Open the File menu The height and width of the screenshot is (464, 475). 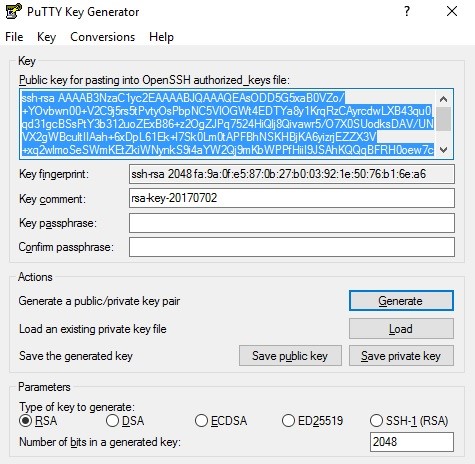click(14, 37)
